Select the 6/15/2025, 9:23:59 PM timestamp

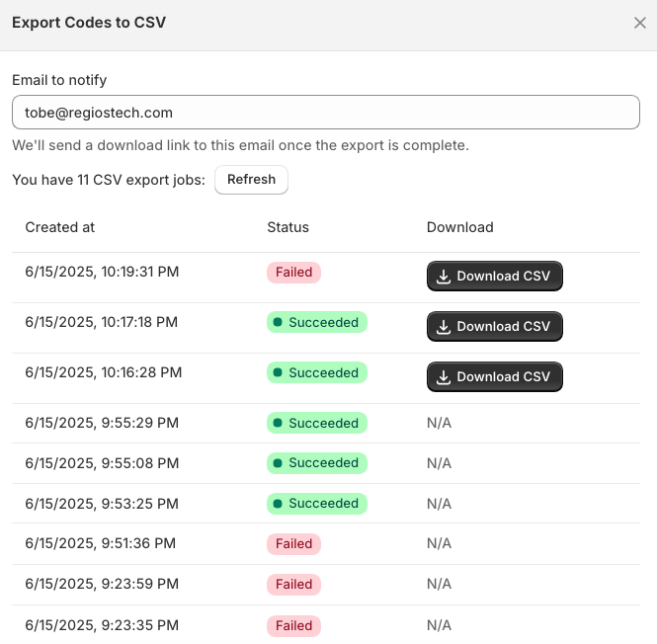click(102, 583)
